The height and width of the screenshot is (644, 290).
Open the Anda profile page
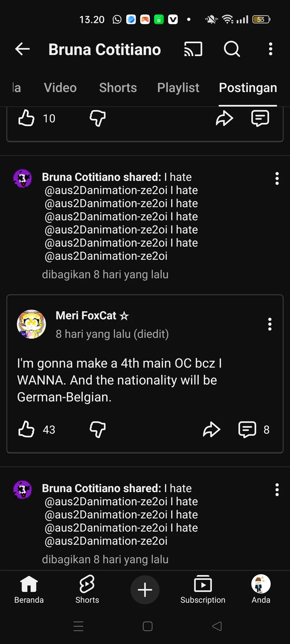coord(261,590)
